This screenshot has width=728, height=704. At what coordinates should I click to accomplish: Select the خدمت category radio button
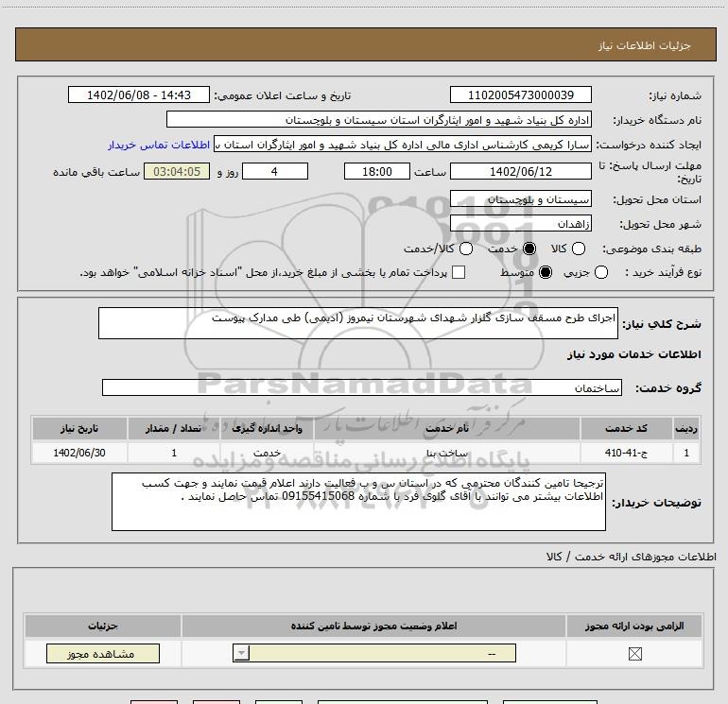[x=529, y=249]
